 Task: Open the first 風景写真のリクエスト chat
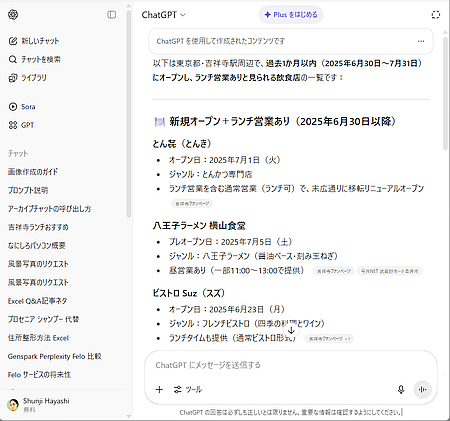pyautogui.click(x=38, y=264)
